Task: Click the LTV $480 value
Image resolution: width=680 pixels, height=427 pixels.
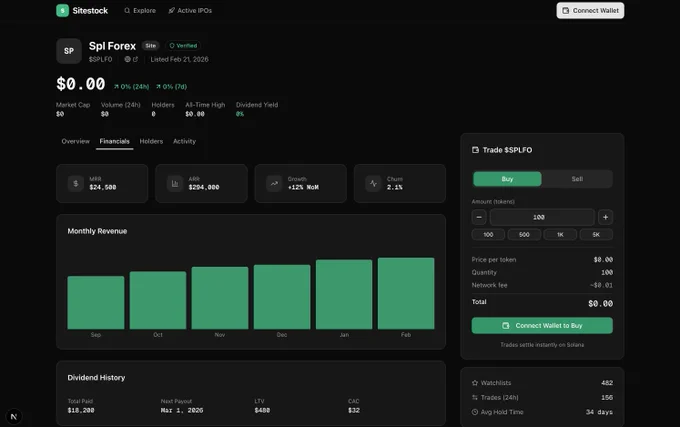Action: coord(262,410)
